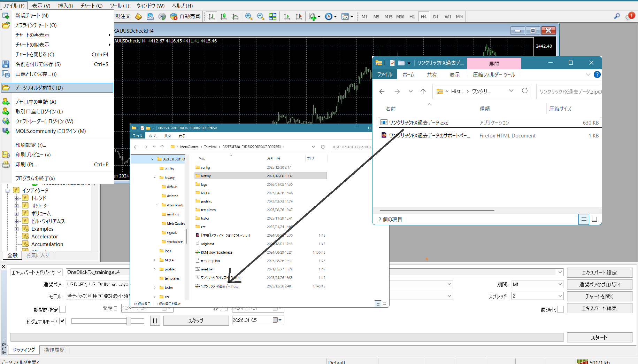Click the chart shift icon
Screen dimensions: 638x364
(299, 16)
